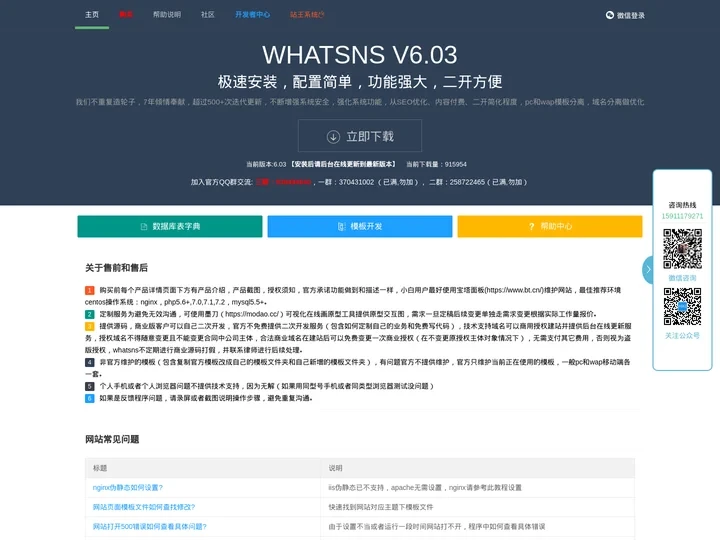Click the 关注公众号 QR code
The width and height of the screenshot is (720, 540).
[682, 307]
